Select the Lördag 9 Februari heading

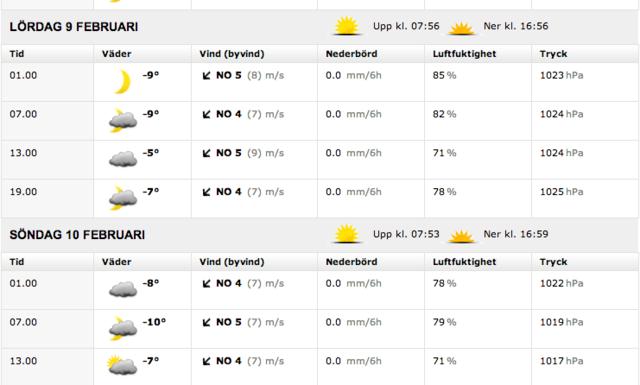point(74,27)
